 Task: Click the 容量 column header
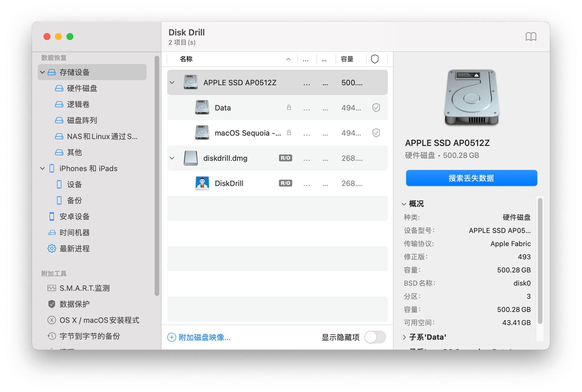click(347, 59)
